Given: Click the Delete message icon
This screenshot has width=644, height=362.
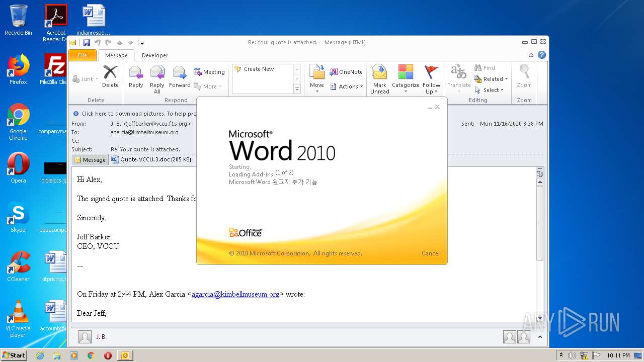Looking at the screenshot, I should (x=110, y=73).
